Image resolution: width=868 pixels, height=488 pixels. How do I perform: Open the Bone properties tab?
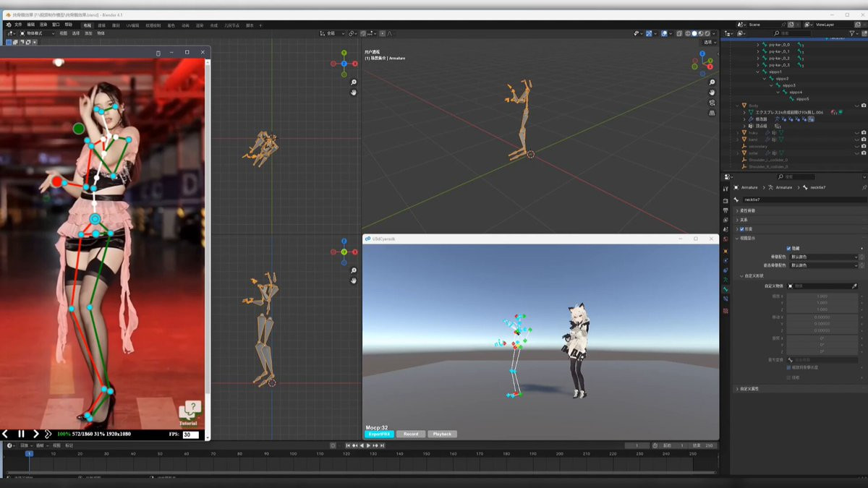click(x=726, y=289)
